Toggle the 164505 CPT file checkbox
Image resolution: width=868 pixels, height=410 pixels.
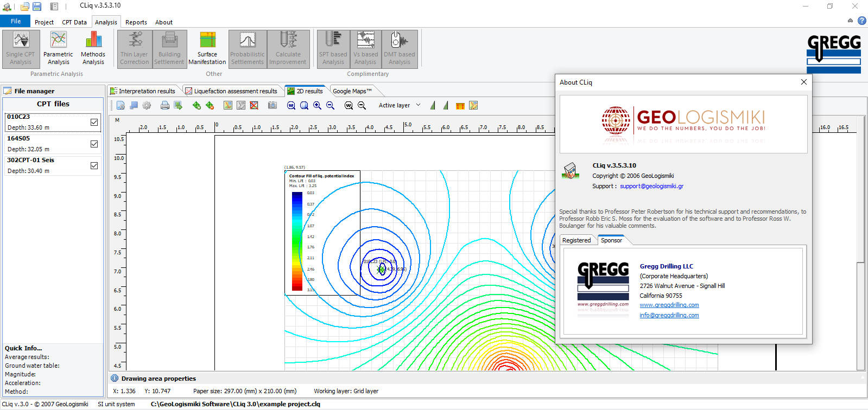pos(94,144)
